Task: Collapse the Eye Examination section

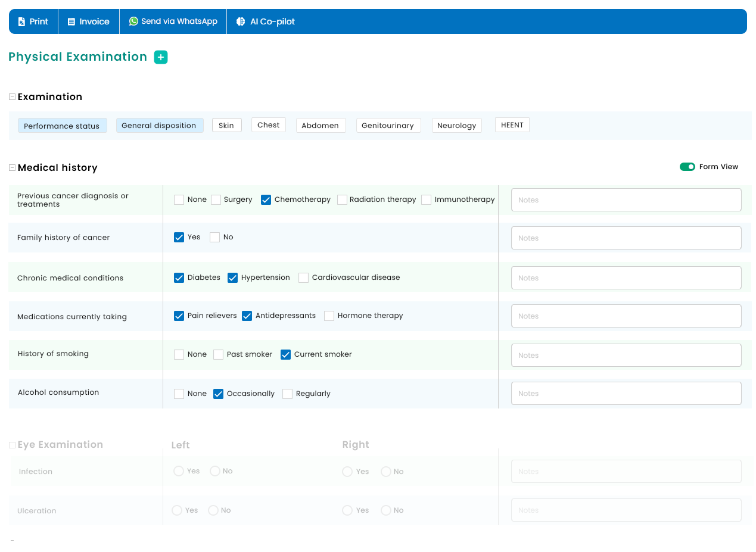Action: 12,445
